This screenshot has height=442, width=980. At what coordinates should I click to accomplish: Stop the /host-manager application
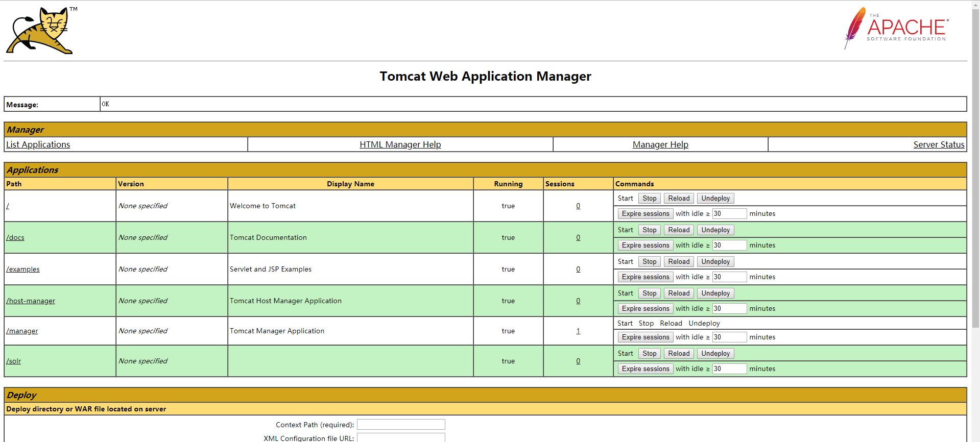pos(650,293)
